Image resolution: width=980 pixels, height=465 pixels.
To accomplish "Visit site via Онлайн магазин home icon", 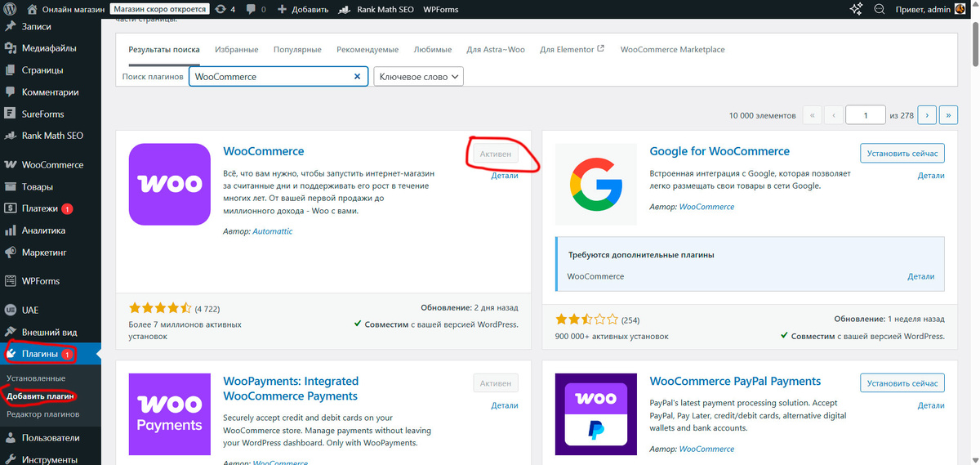I will pos(32,9).
